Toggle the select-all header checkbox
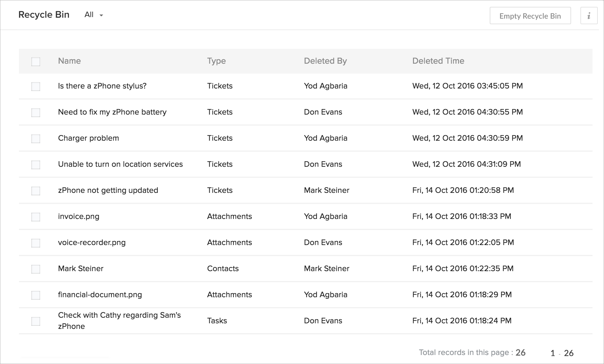604x364 pixels. [x=36, y=61]
